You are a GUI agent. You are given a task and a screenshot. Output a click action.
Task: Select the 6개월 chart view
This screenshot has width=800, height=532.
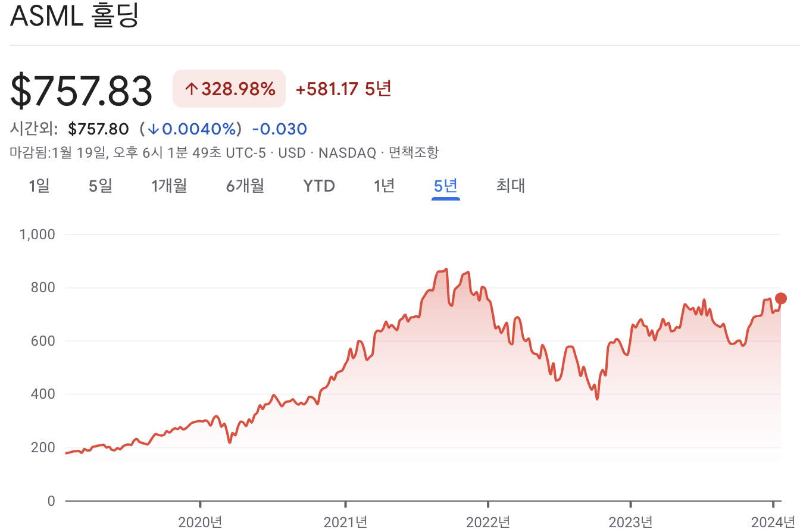click(245, 186)
